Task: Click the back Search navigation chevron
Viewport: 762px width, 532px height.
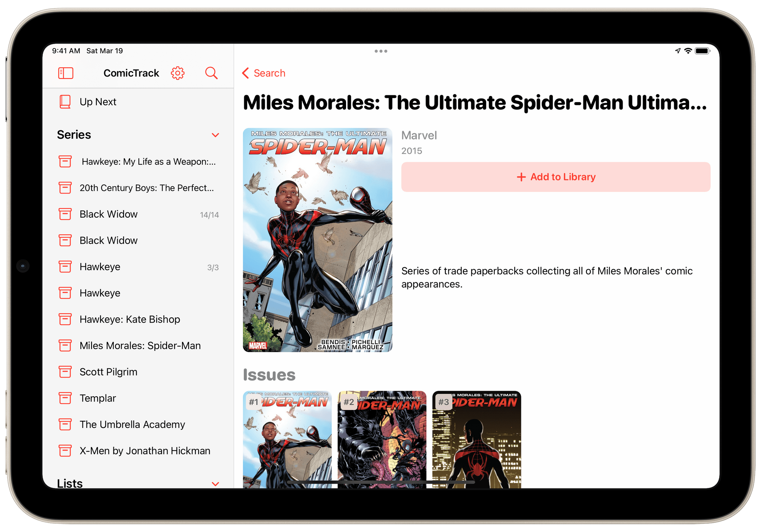Action: pos(249,73)
